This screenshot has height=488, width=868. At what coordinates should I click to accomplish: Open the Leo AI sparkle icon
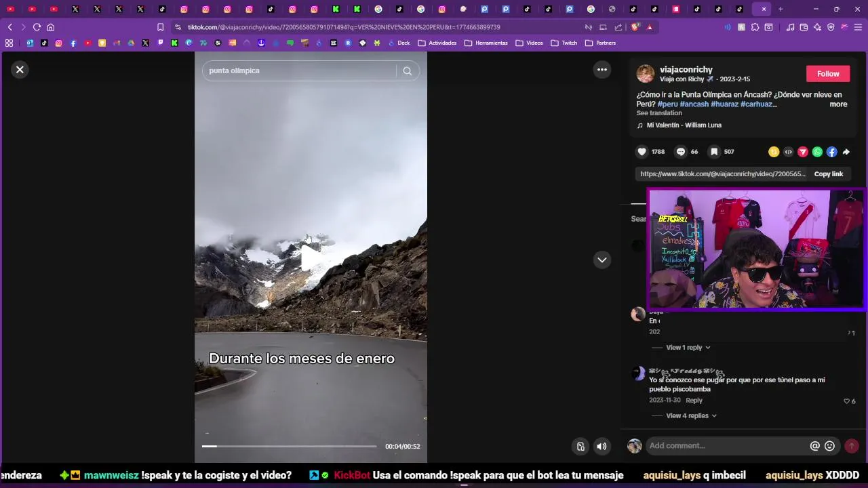click(817, 27)
